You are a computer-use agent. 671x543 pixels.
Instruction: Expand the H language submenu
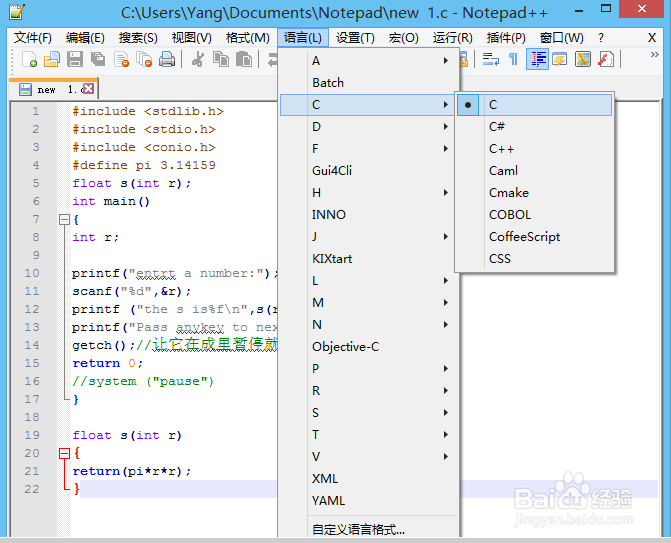[x=368, y=193]
